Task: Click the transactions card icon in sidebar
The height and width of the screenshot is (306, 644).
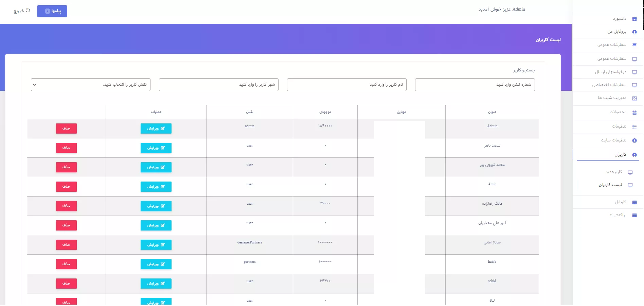Action: pyautogui.click(x=634, y=215)
